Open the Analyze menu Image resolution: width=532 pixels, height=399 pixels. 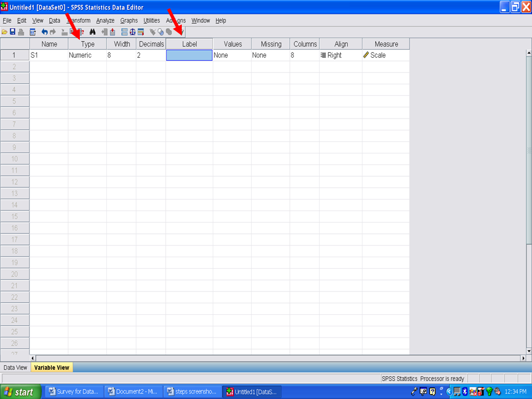point(105,21)
